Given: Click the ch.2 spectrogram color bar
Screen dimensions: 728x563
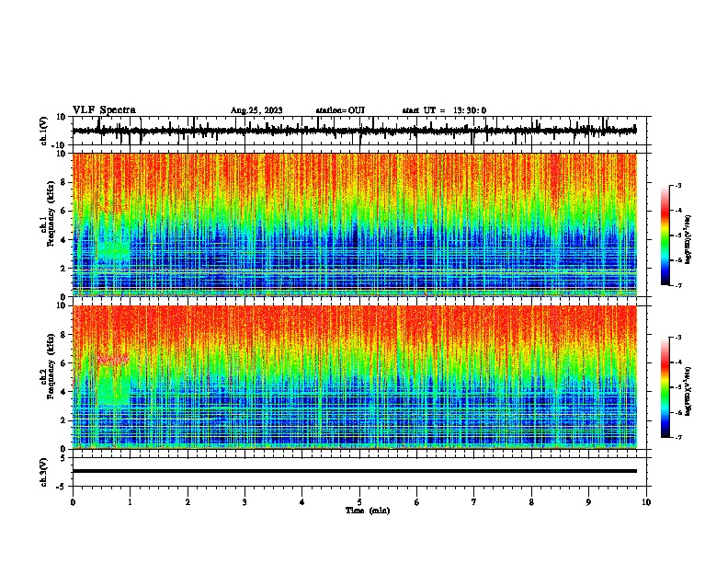Looking at the screenshot, I should click(x=665, y=387).
